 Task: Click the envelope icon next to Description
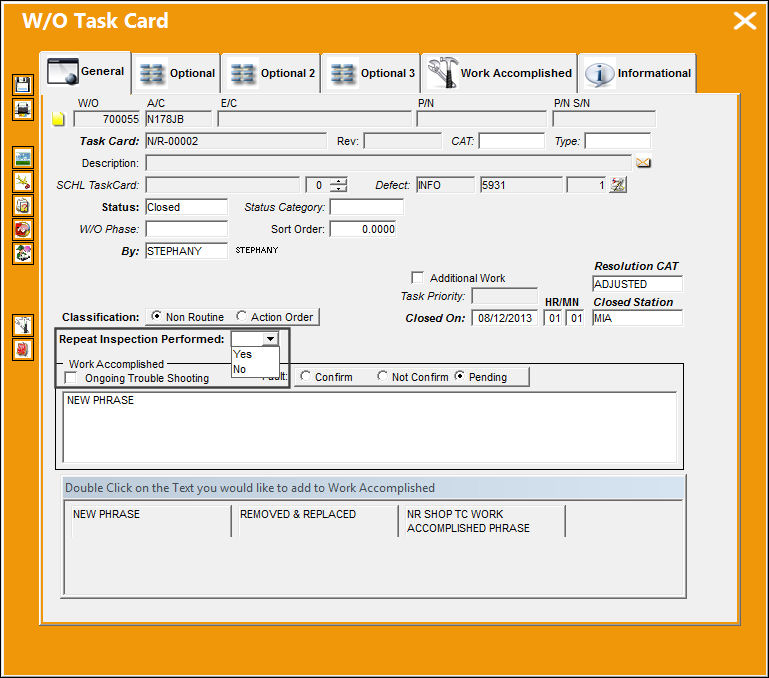click(x=643, y=162)
